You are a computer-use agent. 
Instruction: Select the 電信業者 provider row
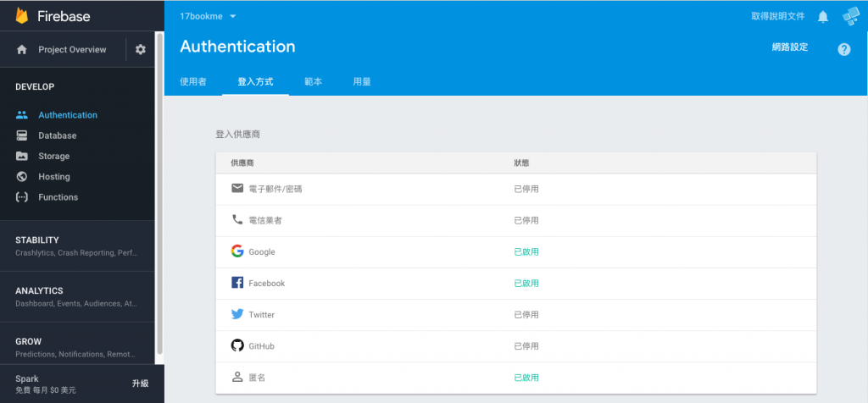516,221
